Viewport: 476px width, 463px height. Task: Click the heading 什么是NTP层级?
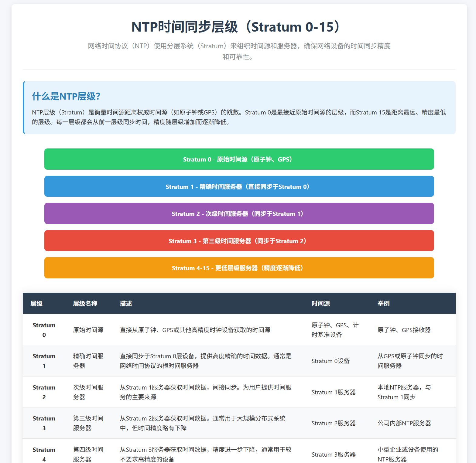[66, 96]
